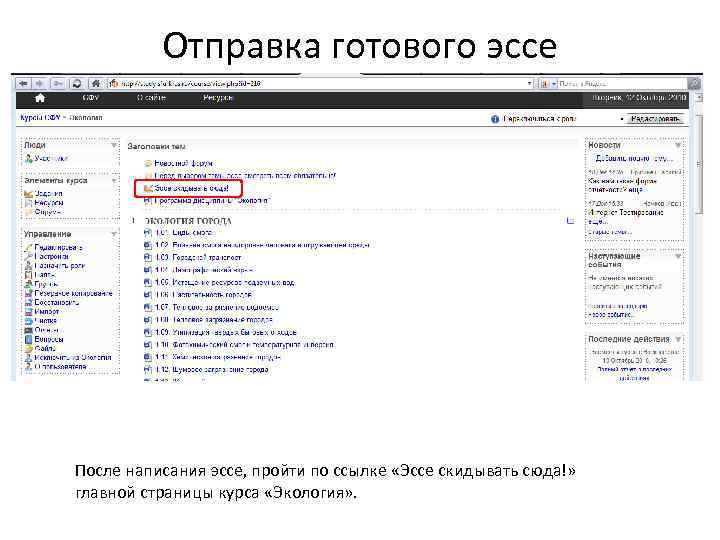This screenshot has width=720, height=540.
Task: Click the Восстановить icon
Action: [x=28, y=302]
